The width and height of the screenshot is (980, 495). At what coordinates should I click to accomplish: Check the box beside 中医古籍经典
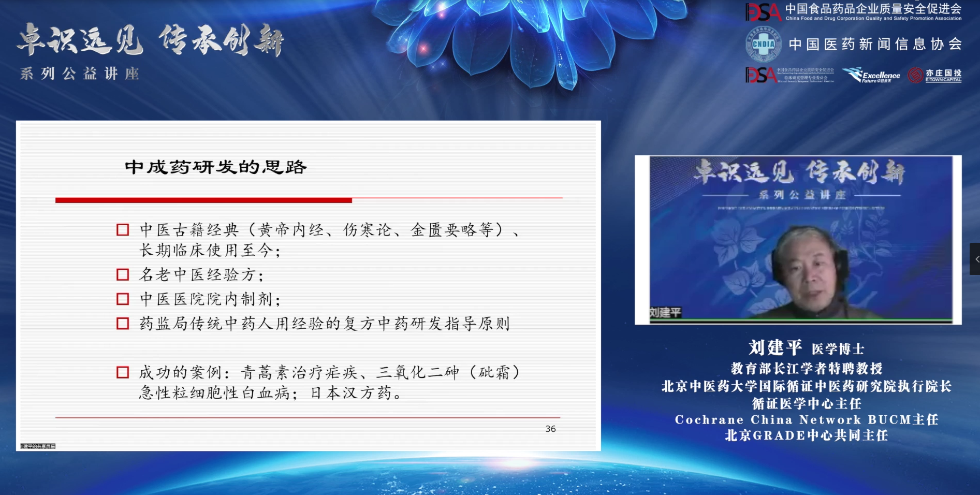[123, 230]
